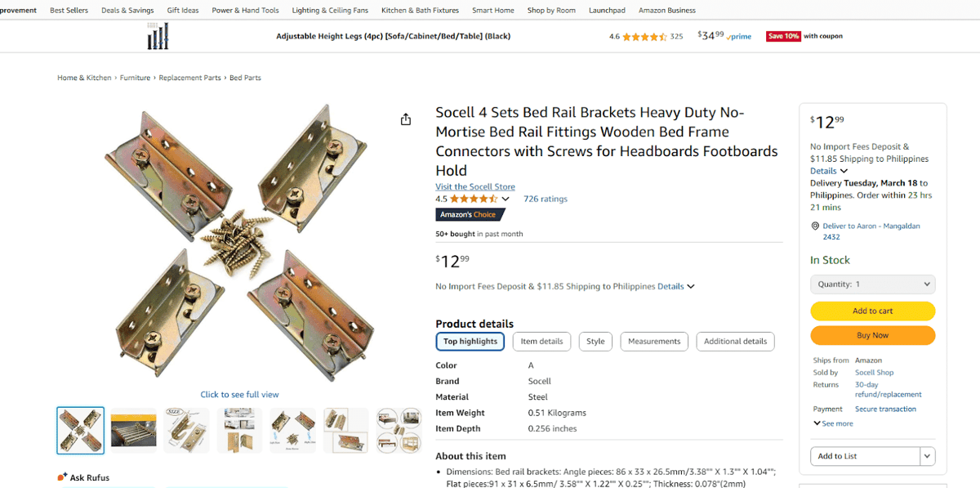Click the share icon beside product image
Viewport: 980px width, 488px height.
coord(406,119)
